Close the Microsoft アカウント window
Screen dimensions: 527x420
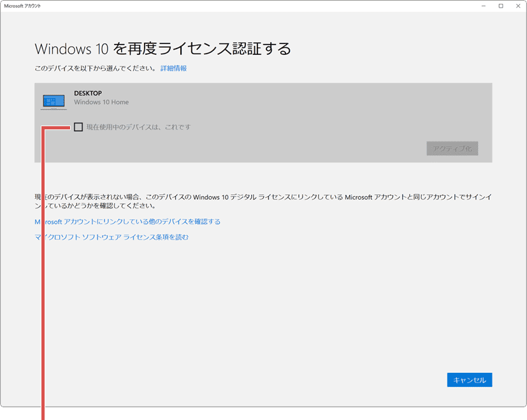point(517,6)
